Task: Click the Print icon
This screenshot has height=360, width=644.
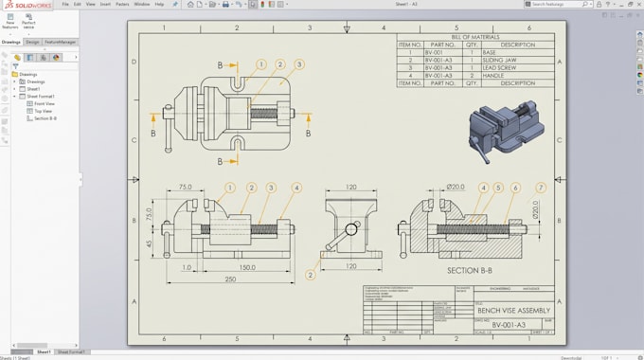Action: (225, 4)
